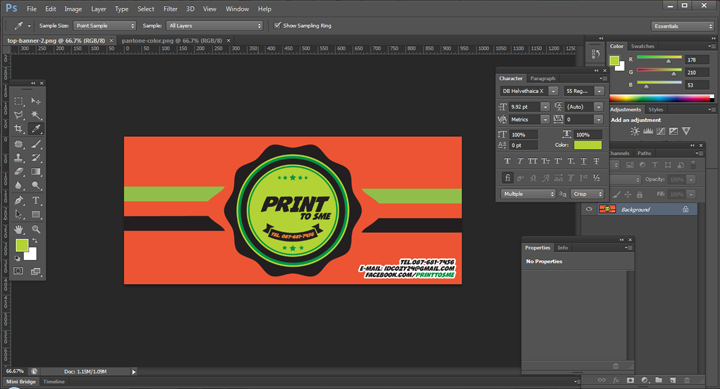Open the leading (Auto) dropdown
The width and height of the screenshot is (720, 389).
tap(598, 107)
